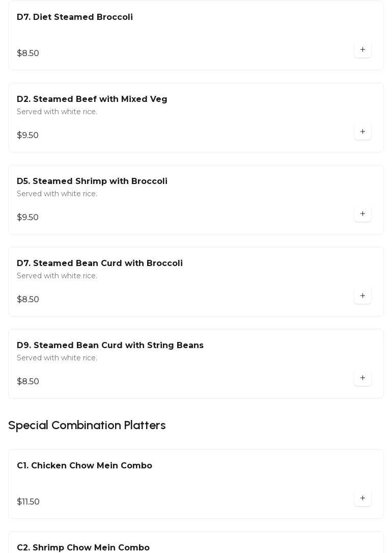Click rice description under Bean Curd with String Beans
Screen dimensions: 392x553
click(x=57, y=358)
